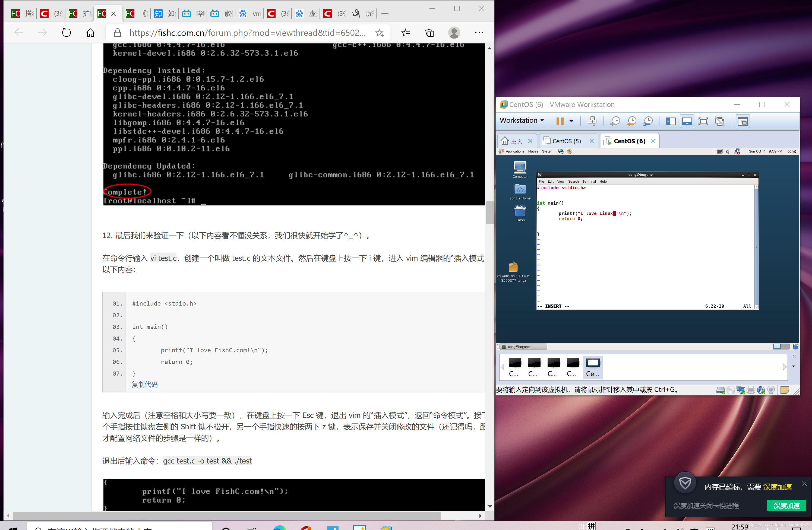Revert VM to previous snapshot
The image size is (812, 530).
[x=631, y=121]
